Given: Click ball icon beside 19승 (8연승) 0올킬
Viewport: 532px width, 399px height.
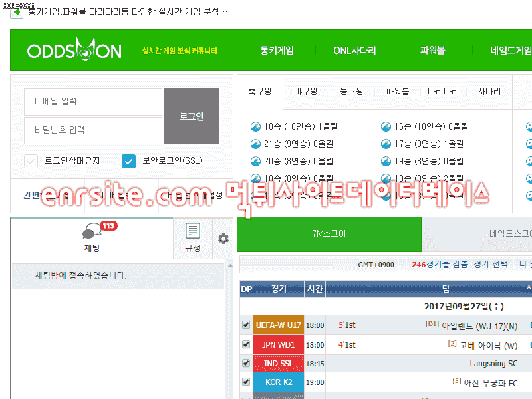Looking at the screenshot, I should tap(386, 162).
